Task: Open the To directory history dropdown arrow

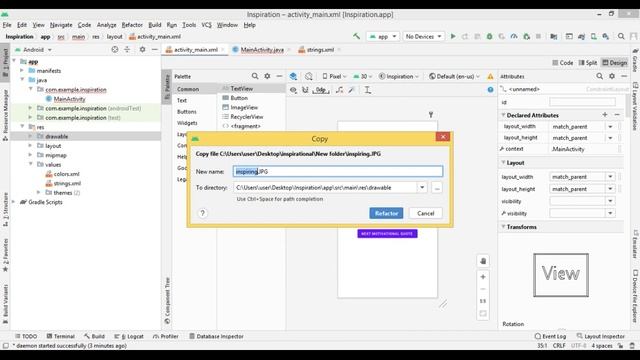Action: 422,187
